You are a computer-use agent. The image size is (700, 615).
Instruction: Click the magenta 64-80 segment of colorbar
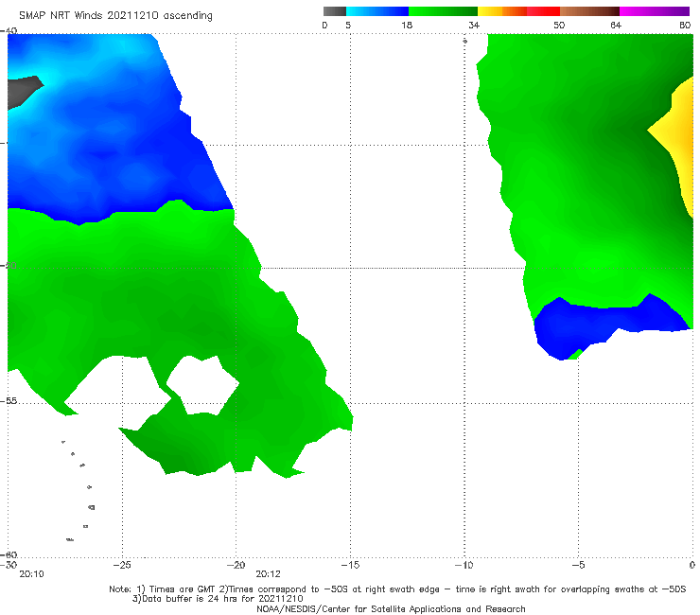pyautogui.click(x=655, y=11)
